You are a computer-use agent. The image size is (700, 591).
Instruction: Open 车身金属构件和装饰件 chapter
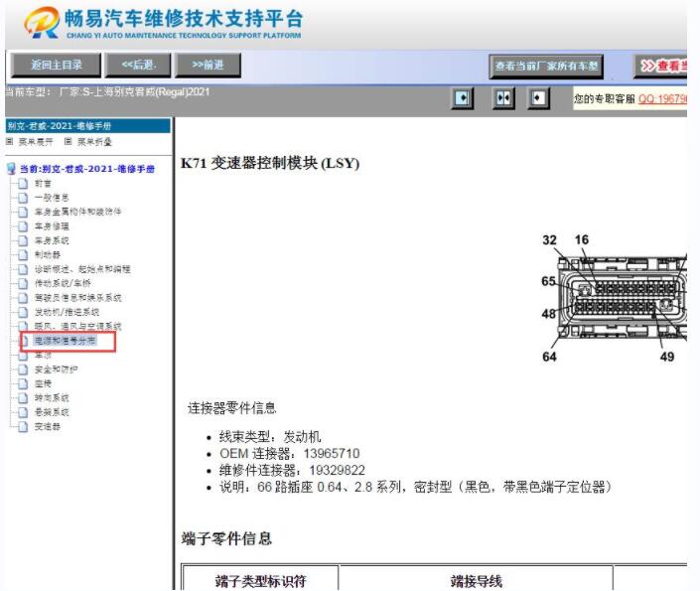pos(77,212)
